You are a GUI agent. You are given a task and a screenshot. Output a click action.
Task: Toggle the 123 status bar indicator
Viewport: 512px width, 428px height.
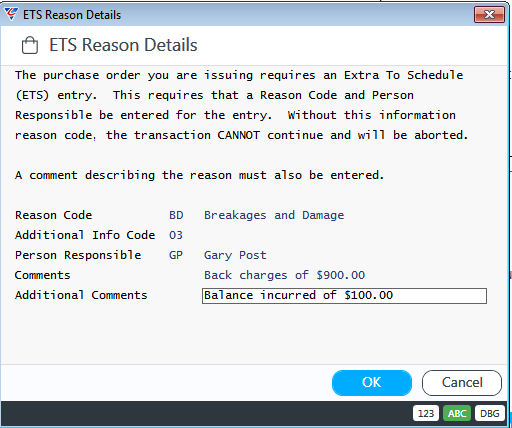coord(426,414)
